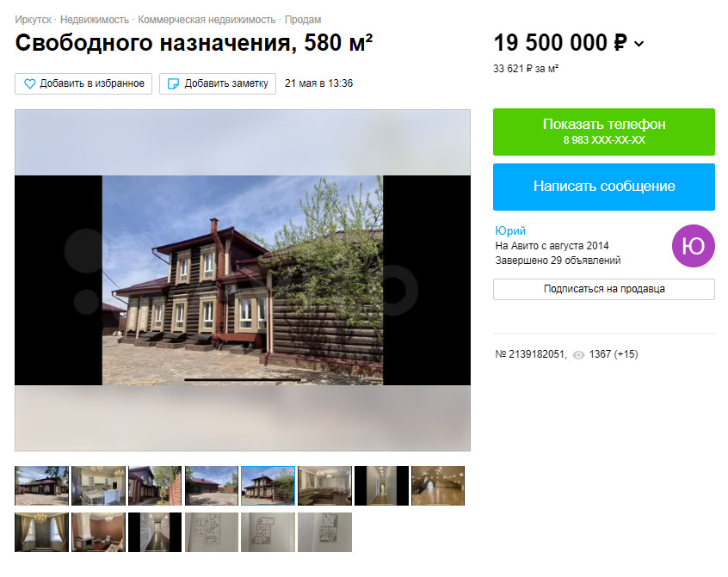Image resolution: width=728 pixels, height=577 pixels.
Task: Expand the price dropdown chevron
Action: 639,44
